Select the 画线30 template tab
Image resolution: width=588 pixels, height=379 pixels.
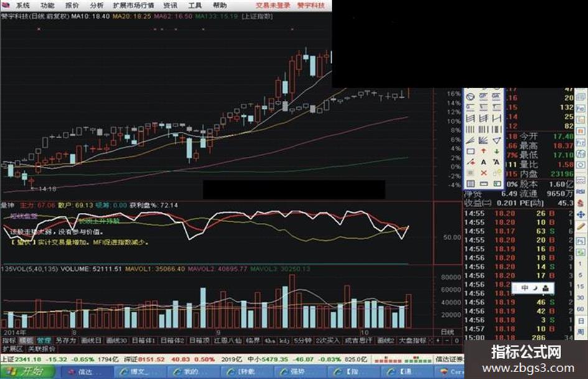pyautogui.click(x=116, y=340)
